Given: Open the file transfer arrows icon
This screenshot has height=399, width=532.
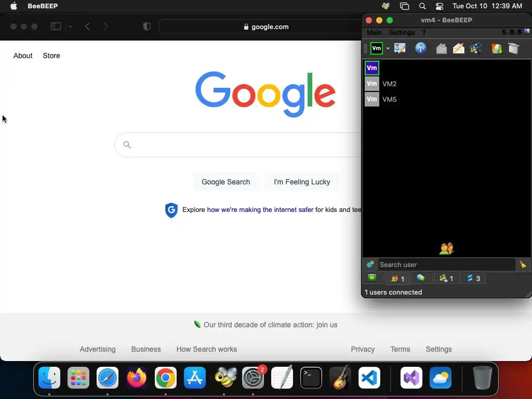Looking at the screenshot, I should tap(496, 48).
